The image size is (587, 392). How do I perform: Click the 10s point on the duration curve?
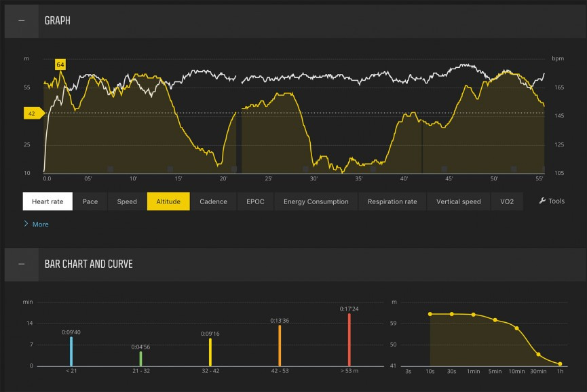(x=431, y=314)
